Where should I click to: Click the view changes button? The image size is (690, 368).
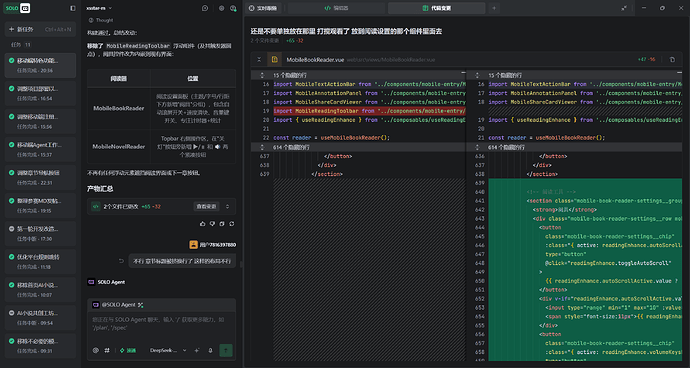pos(206,206)
